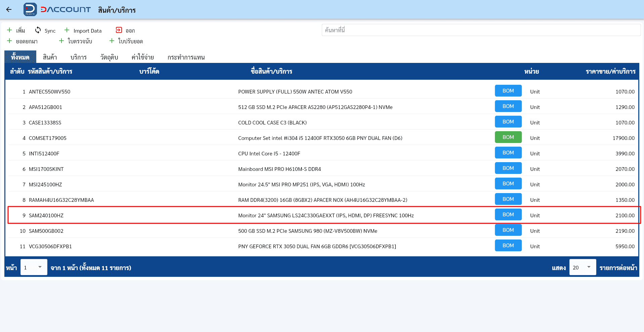The image size is (644, 332).
Task: Switch to the สินค้า tab
Action: click(50, 57)
